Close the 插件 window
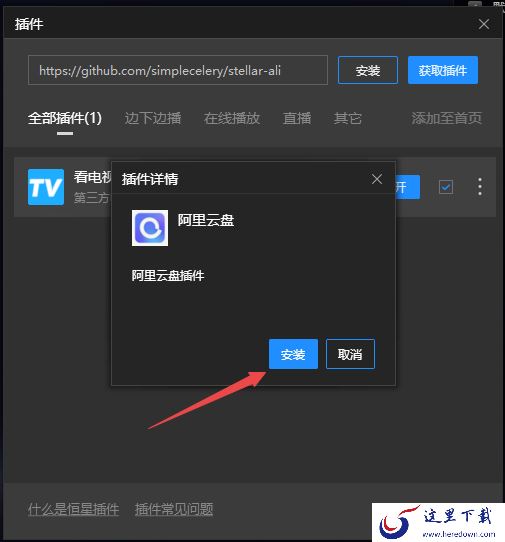 click(x=484, y=24)
